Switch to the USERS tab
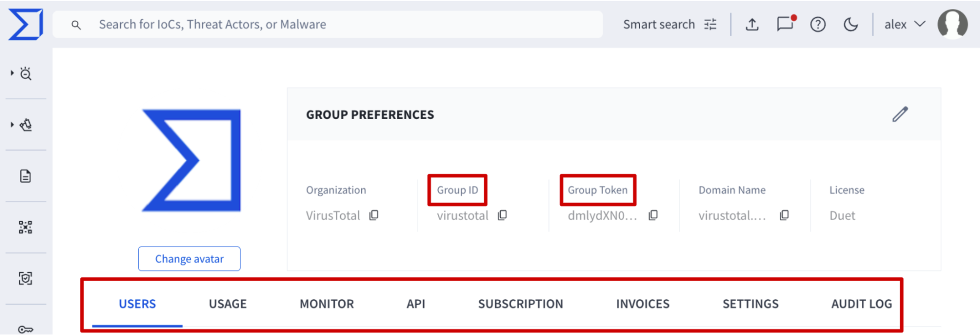This screenshot has height=335, width=980. click(137, 304)
